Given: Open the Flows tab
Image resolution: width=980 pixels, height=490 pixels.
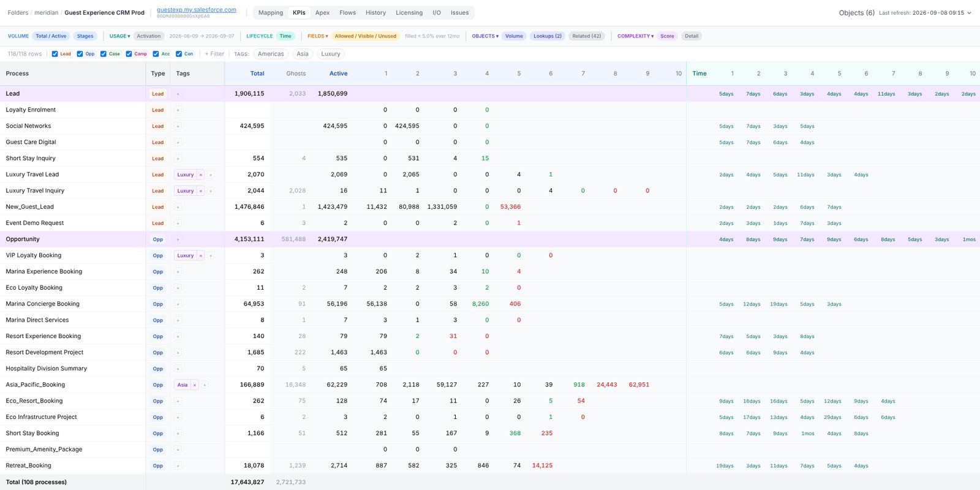Looking at the screenshot, I should [347, 13].
